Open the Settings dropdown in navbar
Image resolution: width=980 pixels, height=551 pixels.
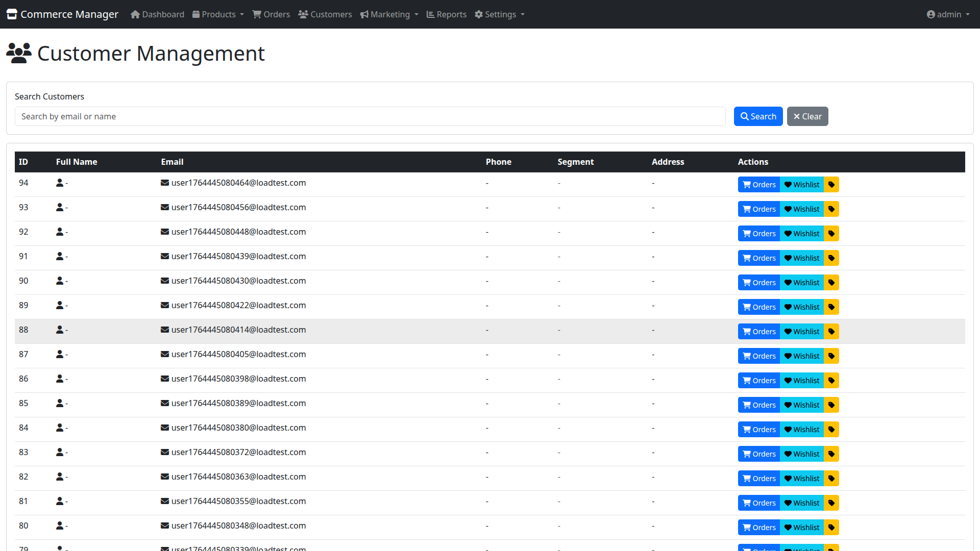pyautogui.click(x=499, y=14)
